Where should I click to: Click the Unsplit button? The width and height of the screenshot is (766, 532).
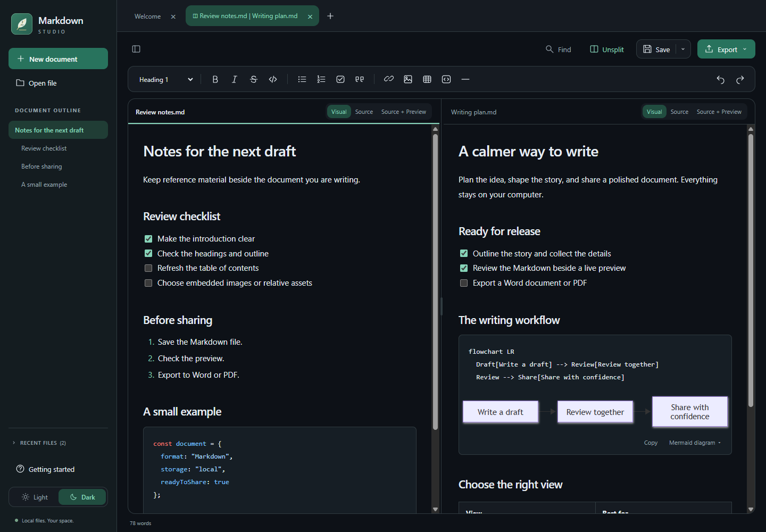pyautogui.click(x=607, y=49)
